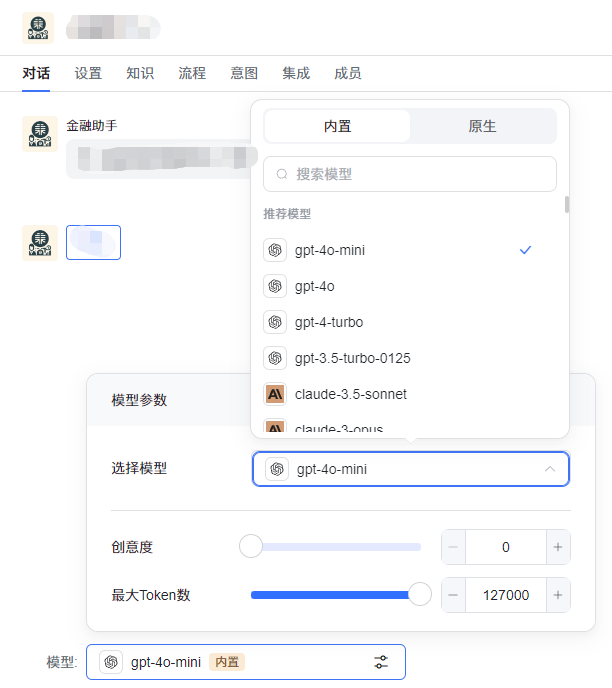Screen dimensions: 612x688
Task: Open the bottom 模型 selector showing gpt-4o-mini
Action: [x=246, y=662]
